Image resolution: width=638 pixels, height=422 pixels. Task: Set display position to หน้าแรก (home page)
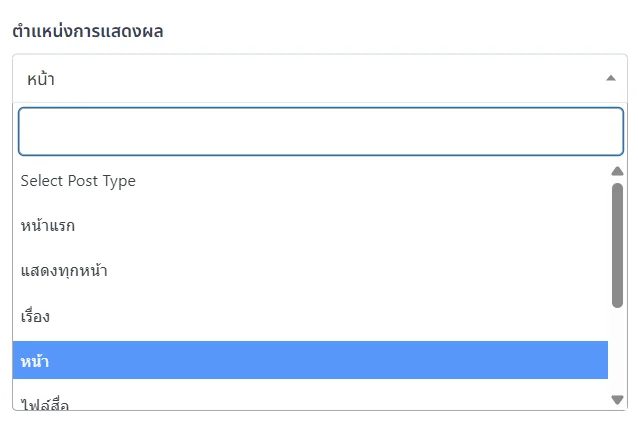click(x=48, y=226)
